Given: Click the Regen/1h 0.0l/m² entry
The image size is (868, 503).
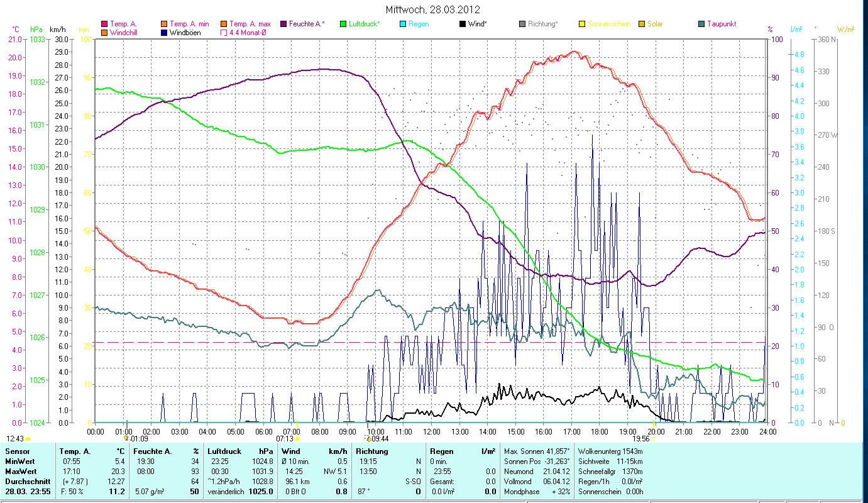Looking at the screenshot, I should click(x=610, y=481).
